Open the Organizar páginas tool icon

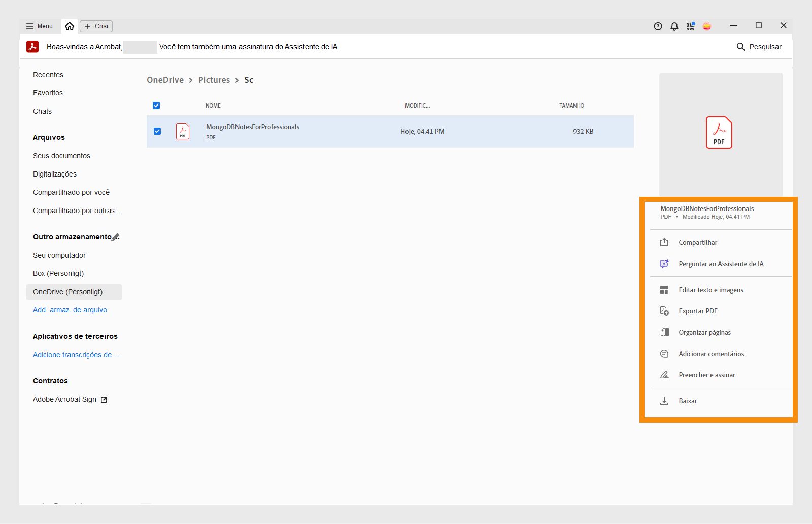pyautogui.click(x=664, y=332)
